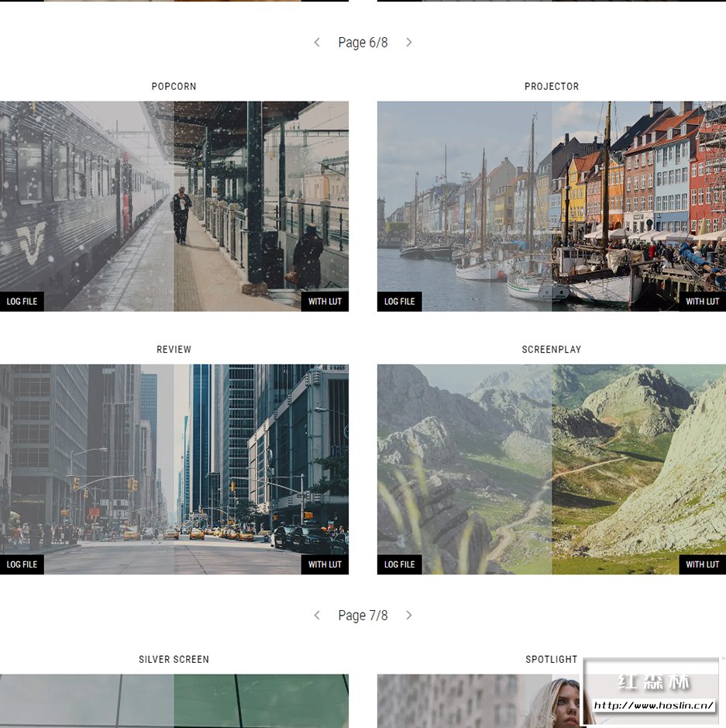Click the SPOTLIGHT title
This screenshot has width=726, height=728.
(552, 659)
